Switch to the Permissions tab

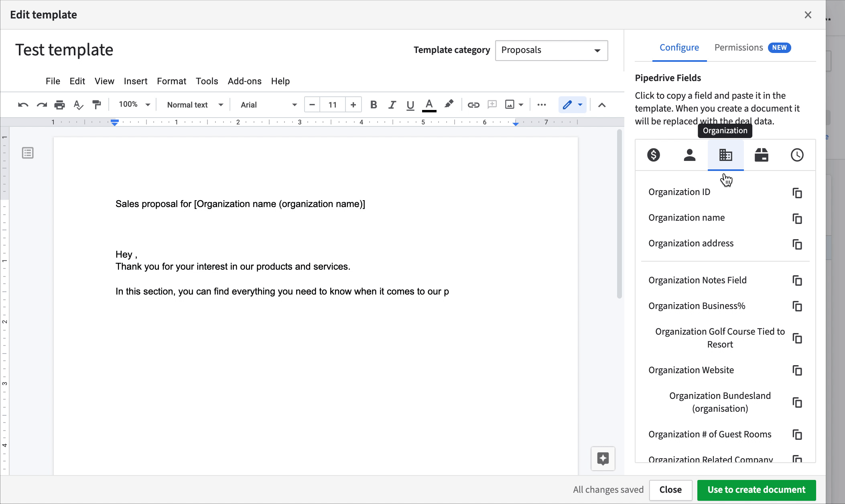pos(738,47)
